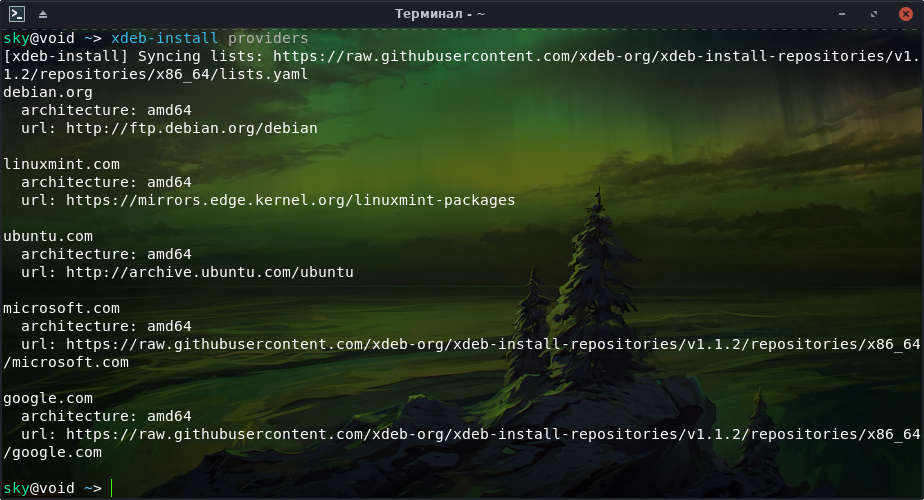
Task: Click the 'lists.yaml' wrapped path line
Action: point(156,74)
